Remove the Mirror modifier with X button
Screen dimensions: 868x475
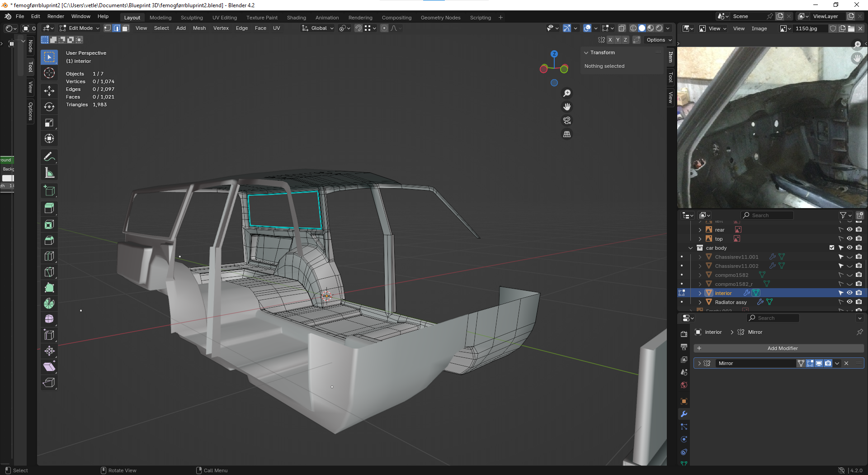[846, 363]
